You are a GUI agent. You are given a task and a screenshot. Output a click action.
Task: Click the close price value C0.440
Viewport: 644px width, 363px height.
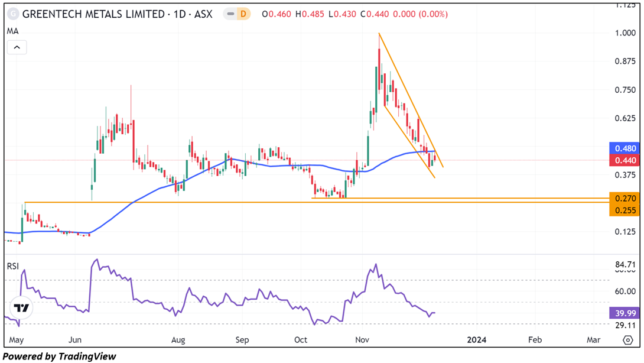pos(375,14)
